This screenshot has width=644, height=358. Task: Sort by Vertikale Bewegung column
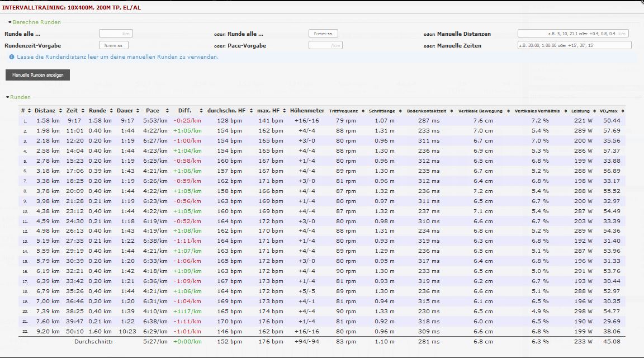[x=480, y=111]
